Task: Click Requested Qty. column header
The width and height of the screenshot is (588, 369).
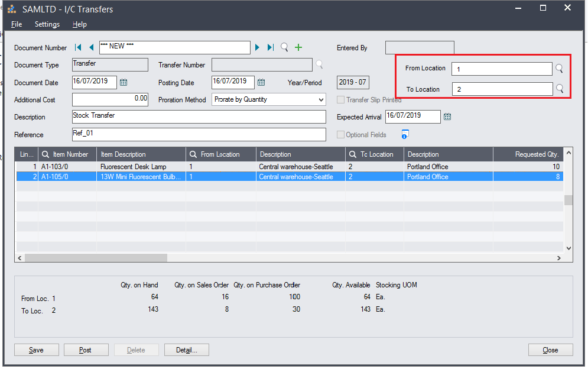Action: (x=528, y=154)
